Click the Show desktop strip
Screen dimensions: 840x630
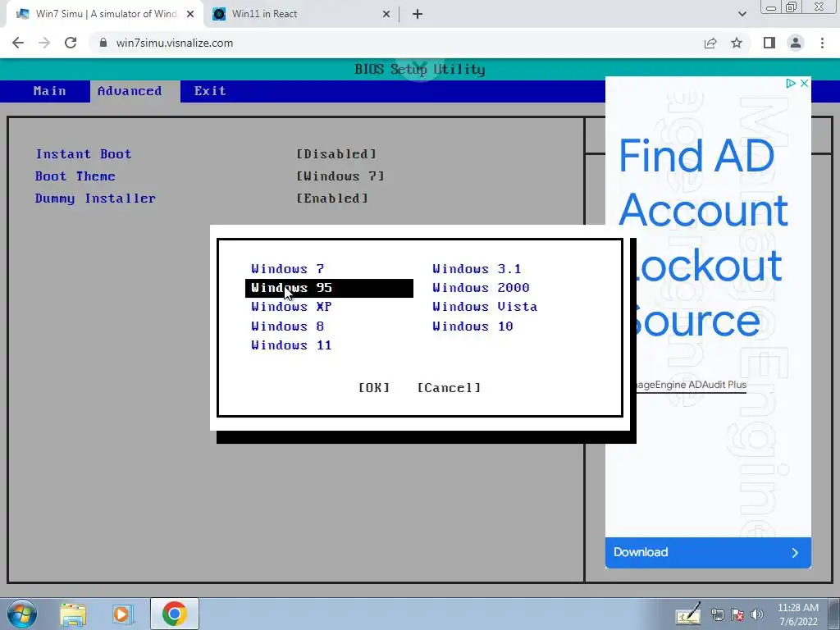point(835,614)
